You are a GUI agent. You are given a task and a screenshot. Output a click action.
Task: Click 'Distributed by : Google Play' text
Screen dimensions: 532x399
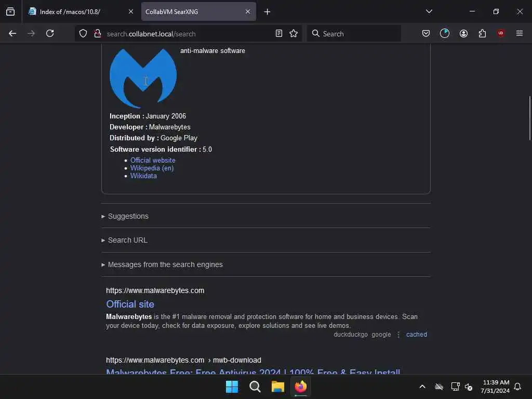tap(153, 138)
